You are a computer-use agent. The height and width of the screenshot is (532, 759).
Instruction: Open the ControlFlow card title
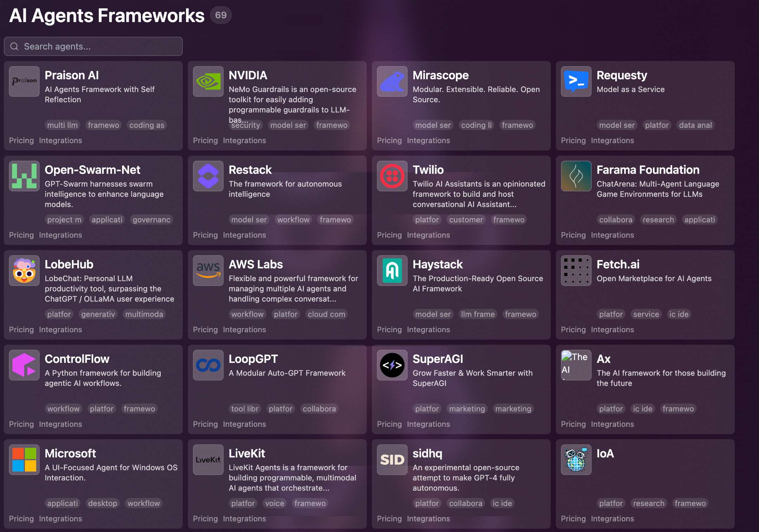77,359
